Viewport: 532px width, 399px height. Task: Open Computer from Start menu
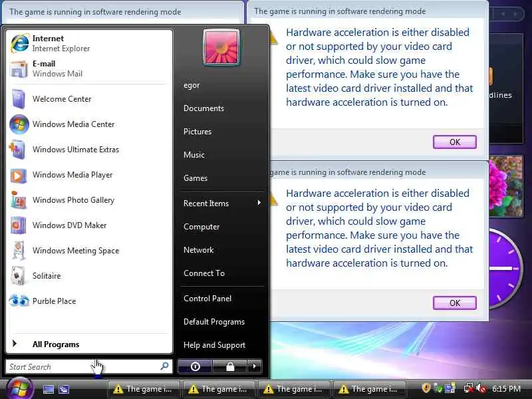click(x=201, y=227)
